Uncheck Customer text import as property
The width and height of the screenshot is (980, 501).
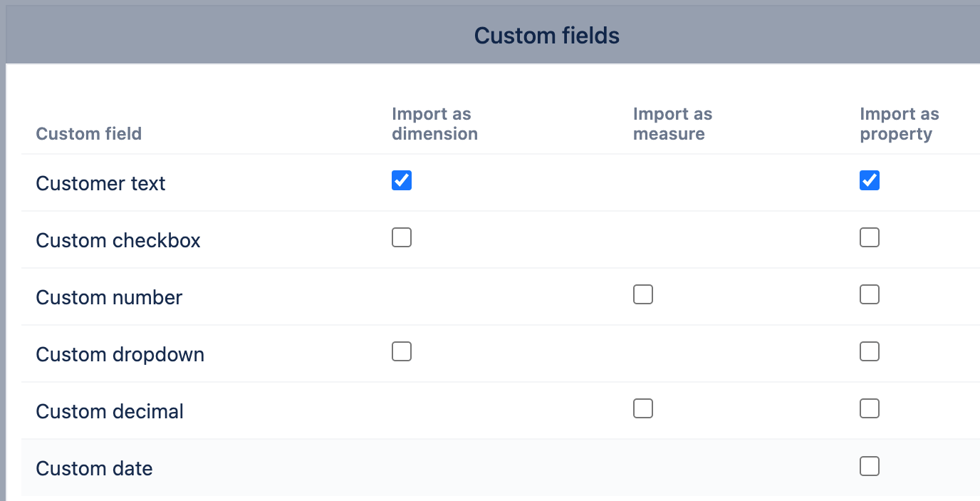point(870,181)
